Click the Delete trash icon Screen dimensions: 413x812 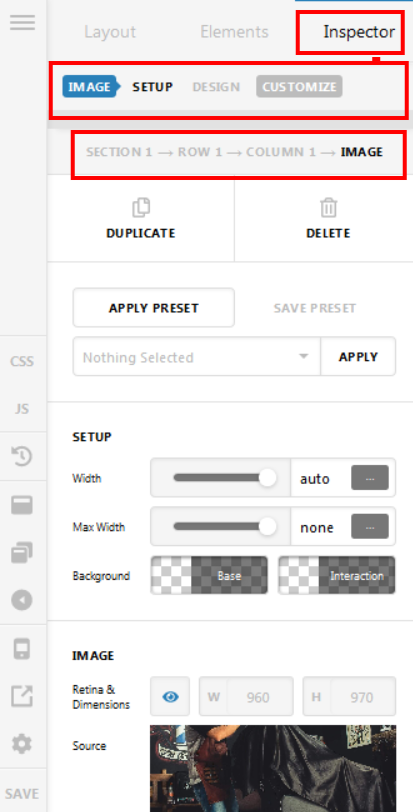coord(328,208)
